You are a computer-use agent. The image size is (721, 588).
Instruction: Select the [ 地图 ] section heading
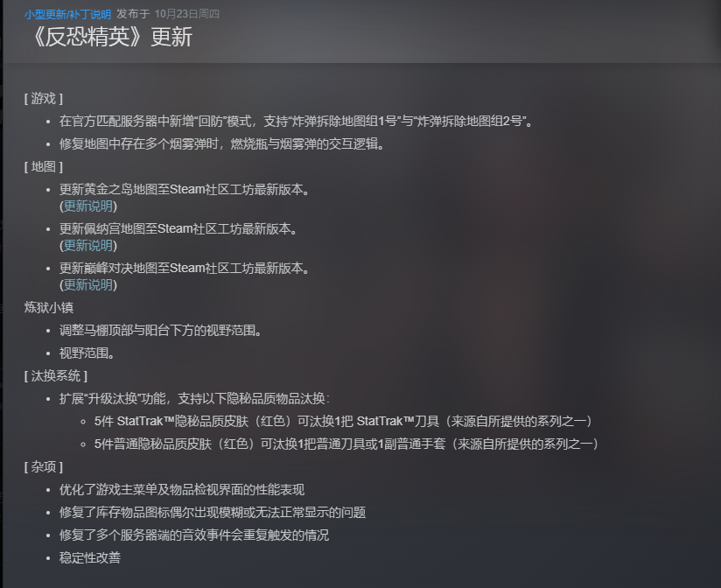point(44,167)
